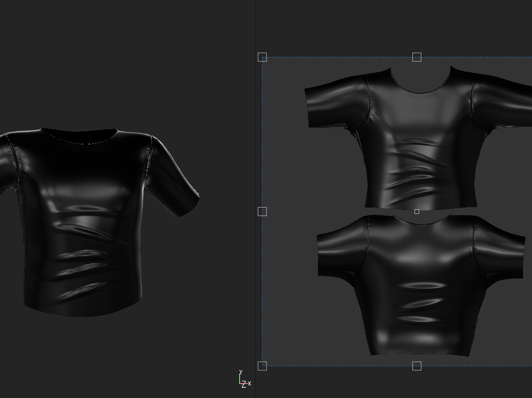Select the bottom-left corner transform handle
This screenshot has width=532, height=398.
262,366
